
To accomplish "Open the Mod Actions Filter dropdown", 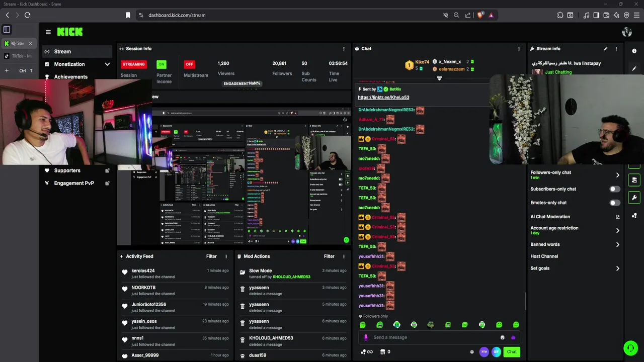I will coord(329,256).
